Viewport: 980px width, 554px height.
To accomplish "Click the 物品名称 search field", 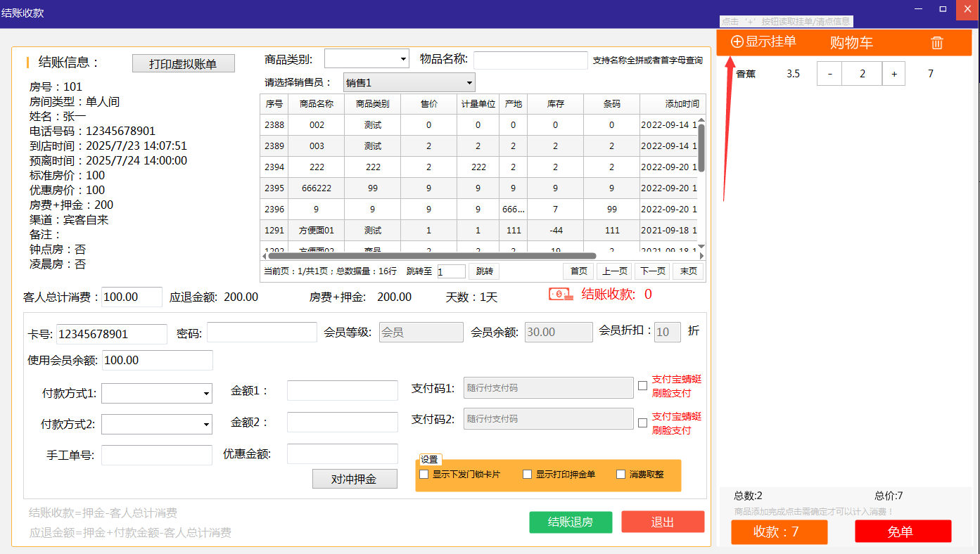I will coord(530,60).
